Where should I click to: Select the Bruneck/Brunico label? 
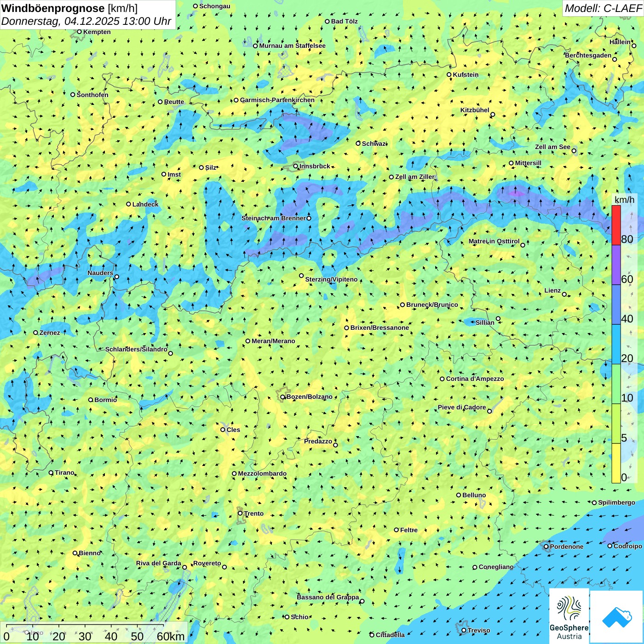(x=432, y=305)
